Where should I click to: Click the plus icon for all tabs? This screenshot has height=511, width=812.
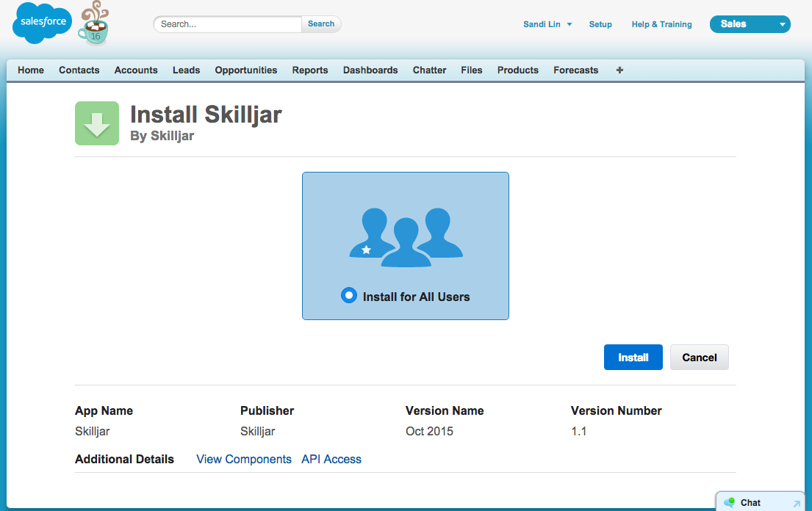point(619,70)
